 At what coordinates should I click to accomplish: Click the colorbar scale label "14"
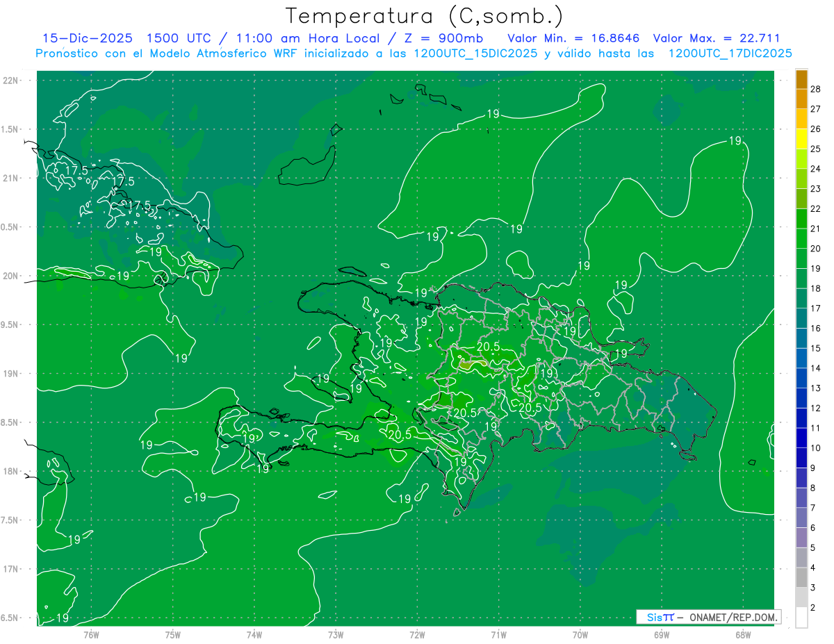pos(815,368)
